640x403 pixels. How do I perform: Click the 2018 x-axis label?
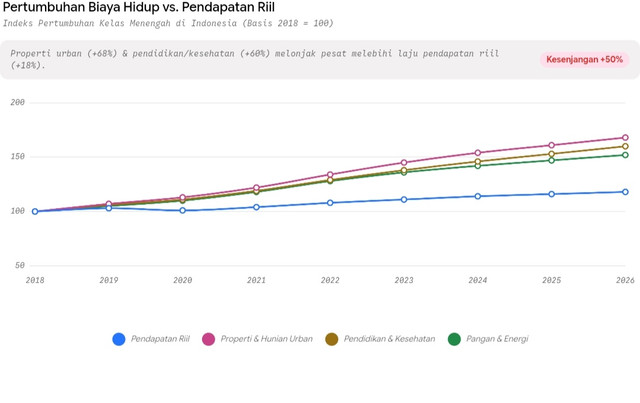pyautogui.click(x=35, y=281)
